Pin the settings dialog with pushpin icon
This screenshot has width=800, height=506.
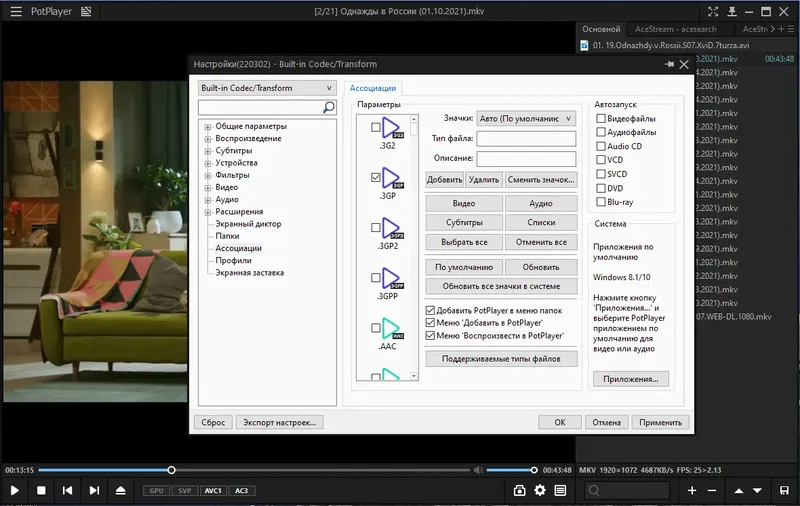(x=669, y=64)
